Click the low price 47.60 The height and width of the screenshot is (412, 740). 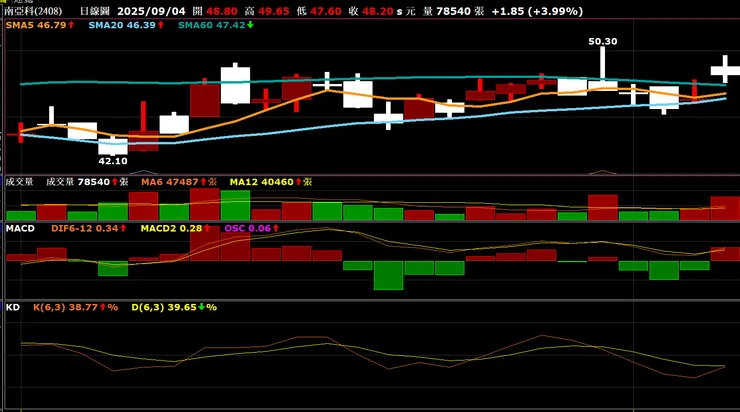pos(326,11)
